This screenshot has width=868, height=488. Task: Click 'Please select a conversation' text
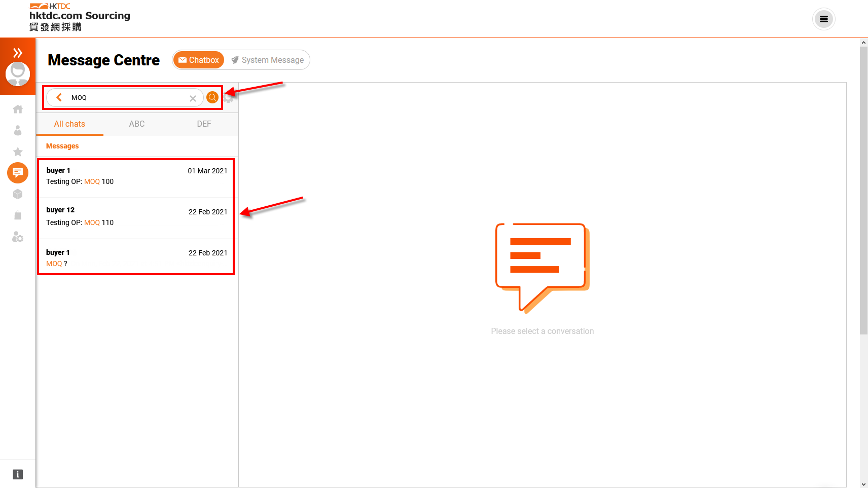tap(542, 331)
